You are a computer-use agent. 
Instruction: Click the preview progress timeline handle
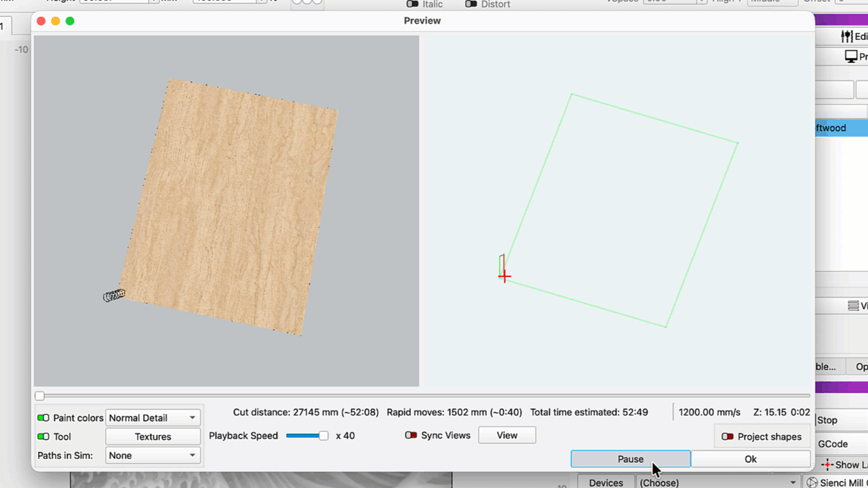(39, 396)
